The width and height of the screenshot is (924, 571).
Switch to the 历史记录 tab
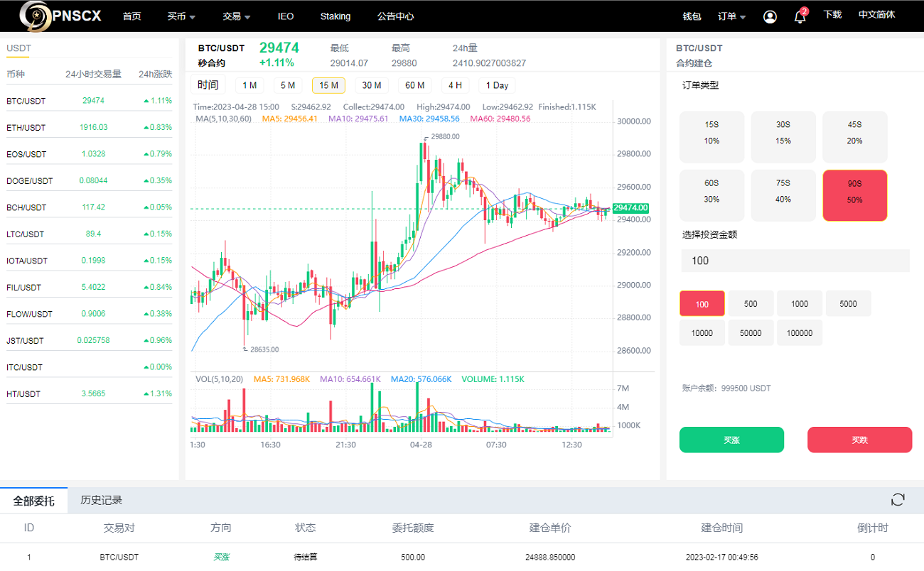pos(103,499)
